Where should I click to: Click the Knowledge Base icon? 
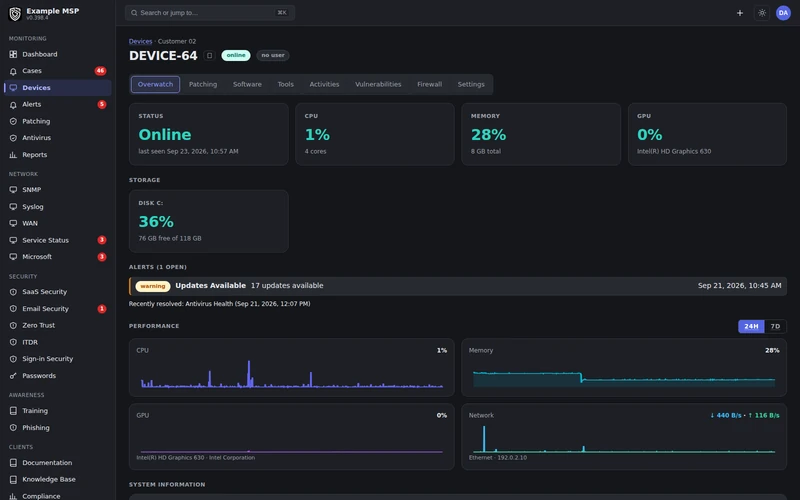(x=13, y=480)
